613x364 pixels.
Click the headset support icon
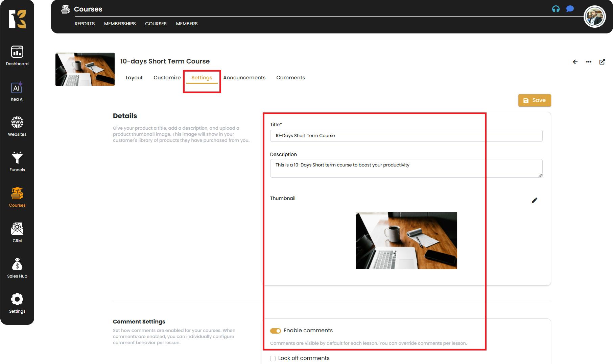click(556, 9)
